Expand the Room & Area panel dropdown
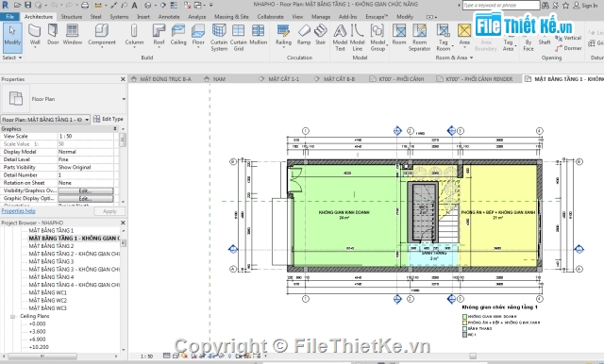Image resolution: width=604 pixels, height=364 pixels. point(454,58)
